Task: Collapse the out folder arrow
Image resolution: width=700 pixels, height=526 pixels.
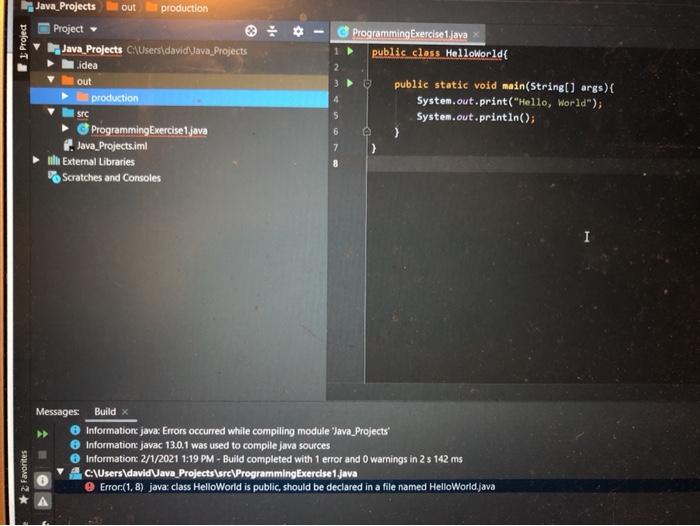Action: coord(50,79)
